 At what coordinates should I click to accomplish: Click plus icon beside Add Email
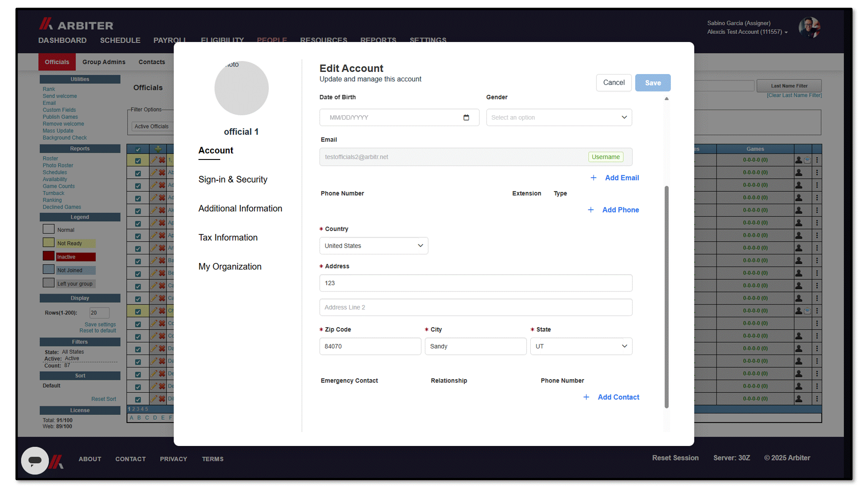(594, 178)
